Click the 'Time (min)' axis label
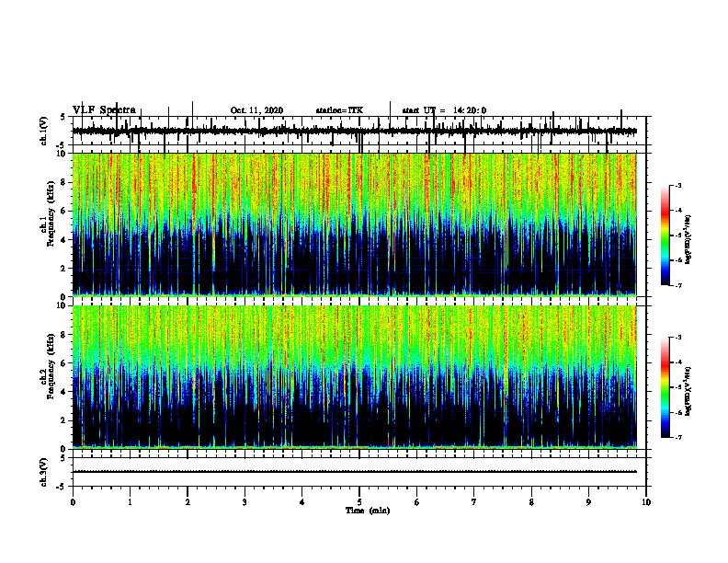 368,511
